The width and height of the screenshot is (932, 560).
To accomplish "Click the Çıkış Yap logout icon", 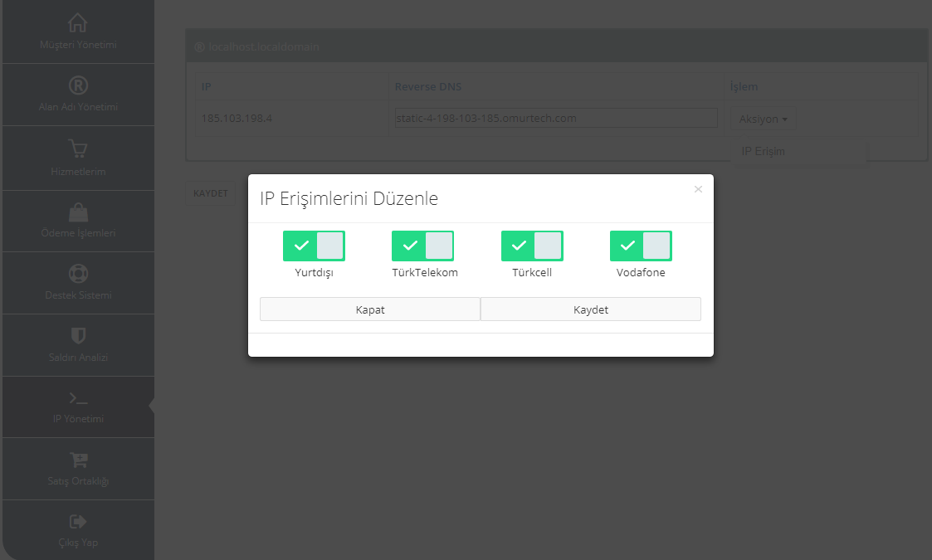I will (x=78, y=522).
